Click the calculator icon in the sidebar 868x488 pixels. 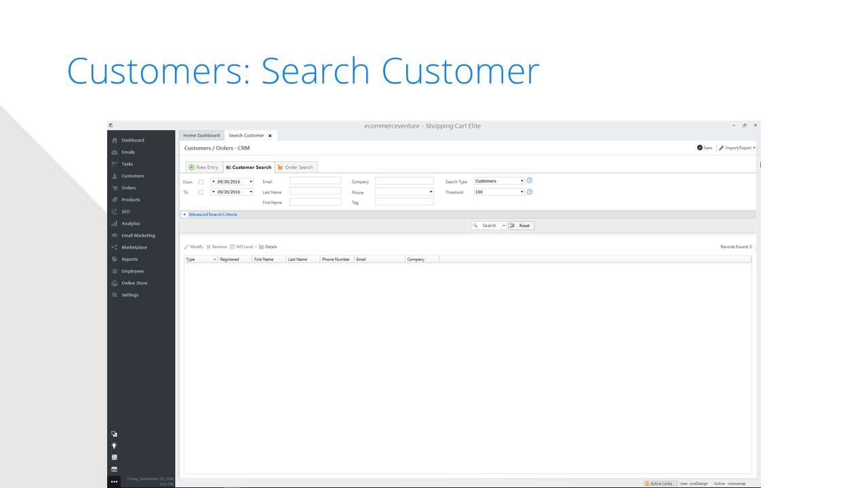115,457
